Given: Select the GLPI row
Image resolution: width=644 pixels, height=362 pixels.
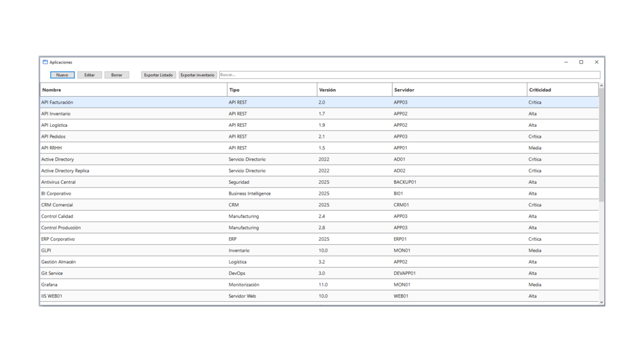Looking at the screenshot, I should pyautogui.click(x=319, y=251).
